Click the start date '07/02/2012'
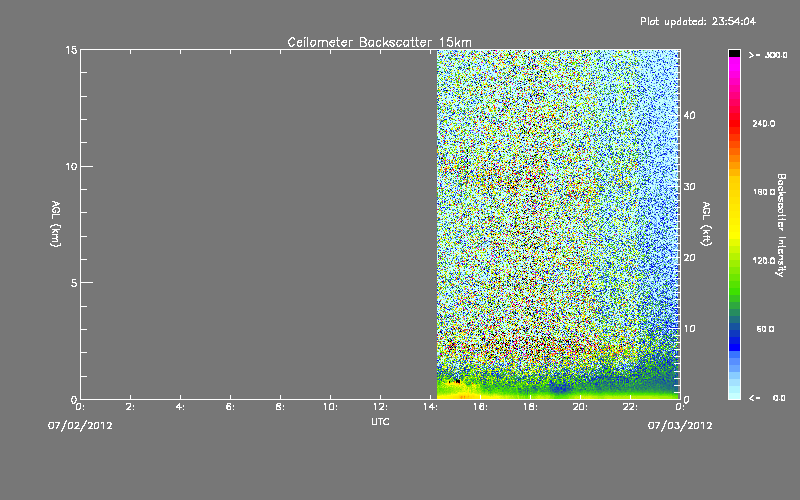The image size is (800, 500). [x=80, y=425]
